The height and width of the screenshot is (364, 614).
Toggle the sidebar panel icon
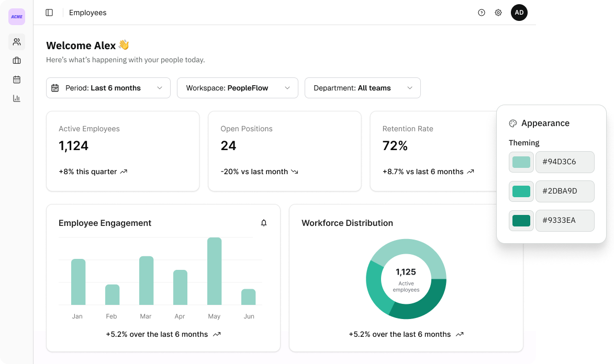[x=49, y=13]
